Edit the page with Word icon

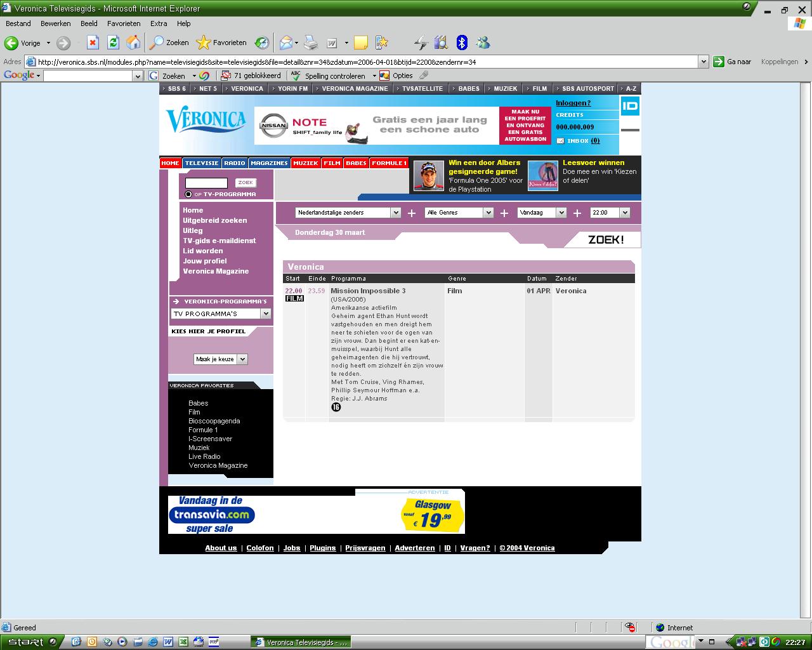tap(332, 43)
